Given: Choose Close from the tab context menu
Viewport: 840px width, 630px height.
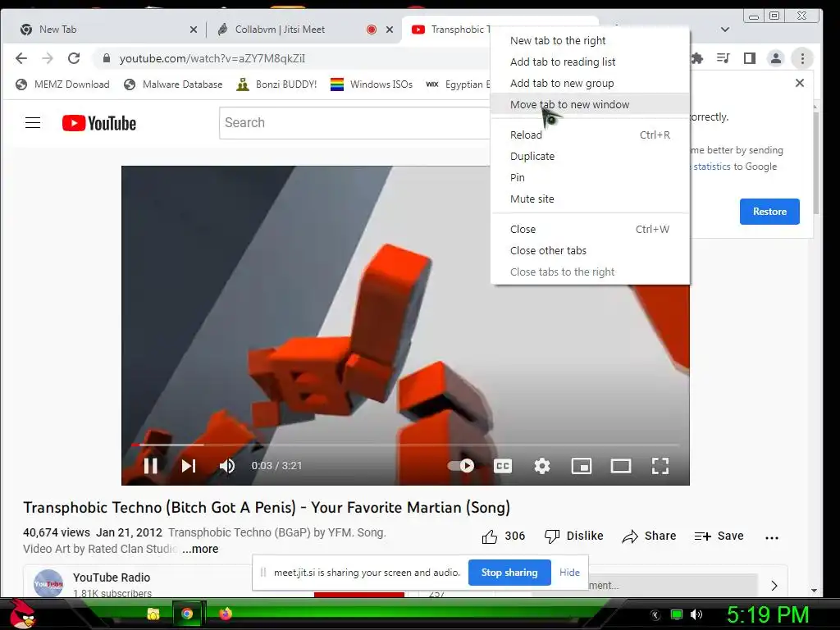Looking at the screenshot, I should (x=590, y=230).
